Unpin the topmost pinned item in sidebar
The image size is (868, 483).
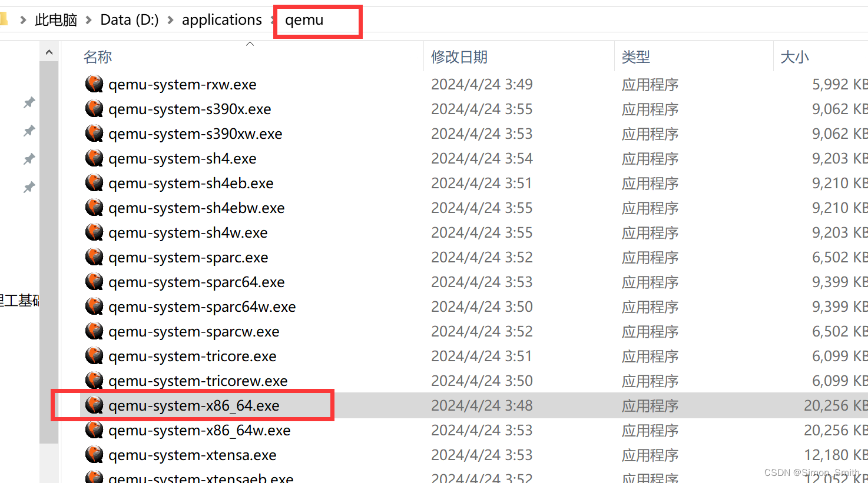(28, 102)
